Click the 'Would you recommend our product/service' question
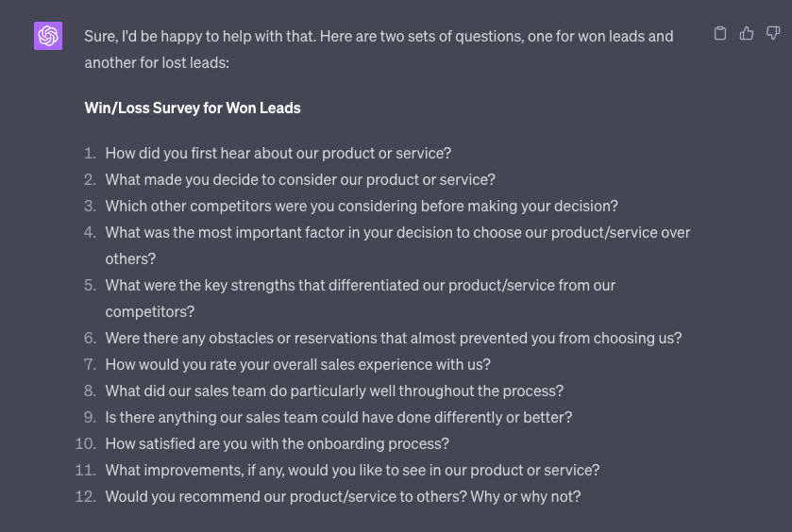The image size is (792, 532). point(343,496)
